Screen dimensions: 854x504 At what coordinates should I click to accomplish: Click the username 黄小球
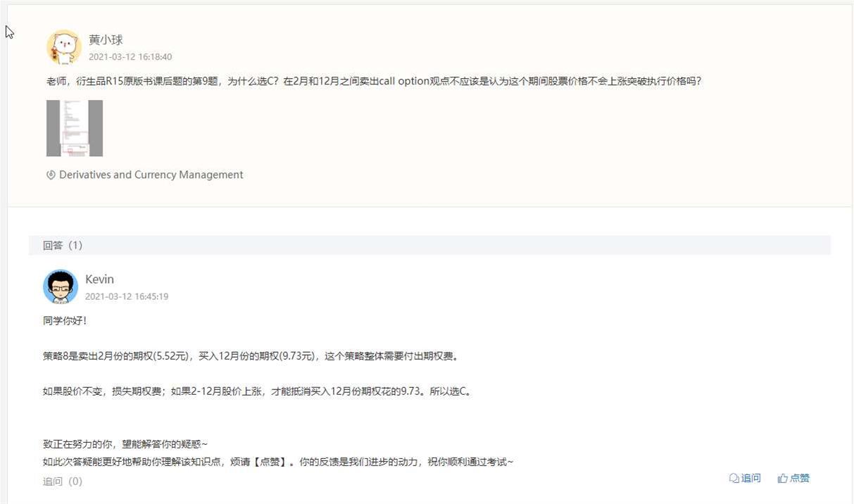pyautogui.click(x=106, y=40)
